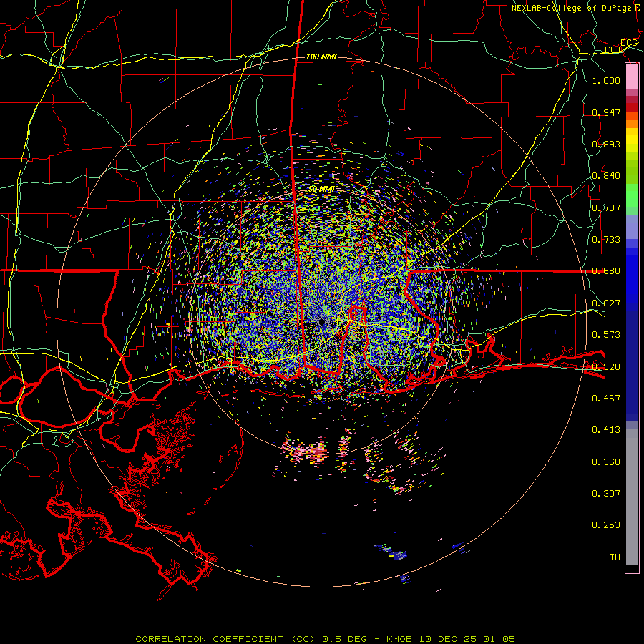Screen dimensions: 644x644
Task: Select the 0.253 scale value
Action: click(x=606, y=525)
